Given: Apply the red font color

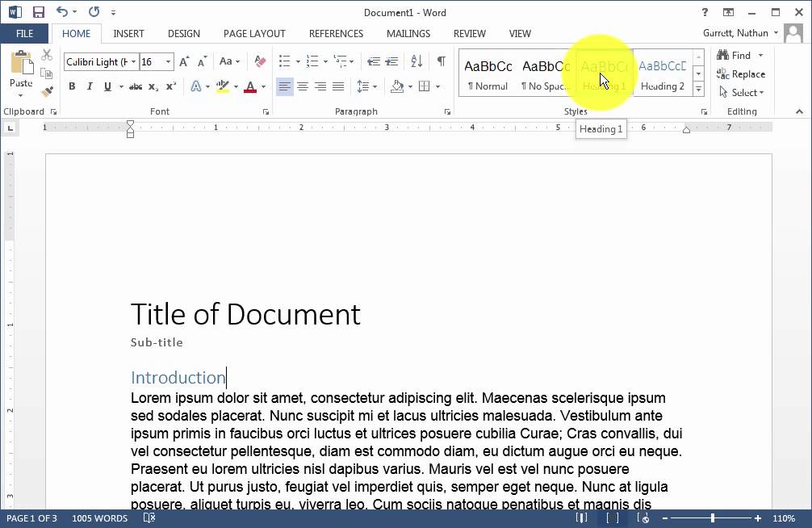Looking at the screenshot, I should pos(250,86).
